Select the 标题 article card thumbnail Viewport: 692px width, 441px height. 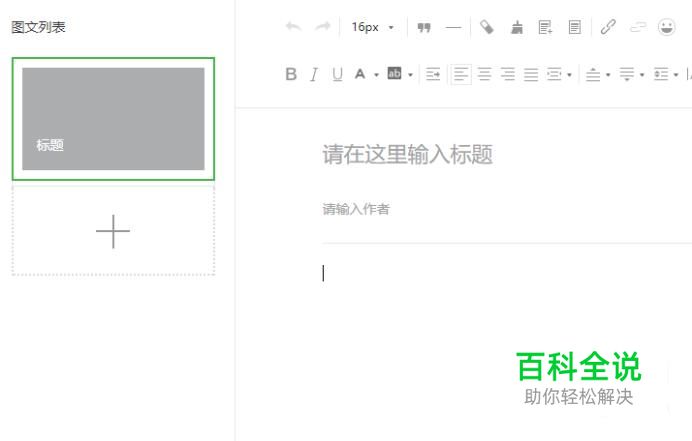coord(113,119)
